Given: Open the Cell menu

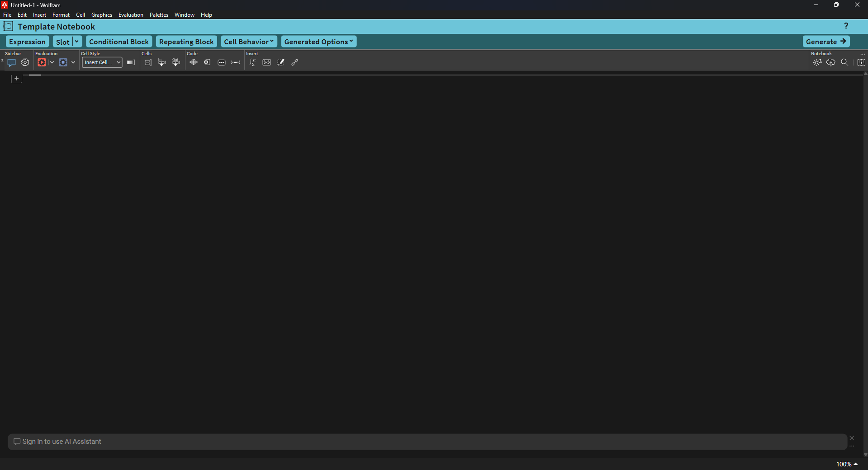Looking at the screenshot, I should [81, 15].
